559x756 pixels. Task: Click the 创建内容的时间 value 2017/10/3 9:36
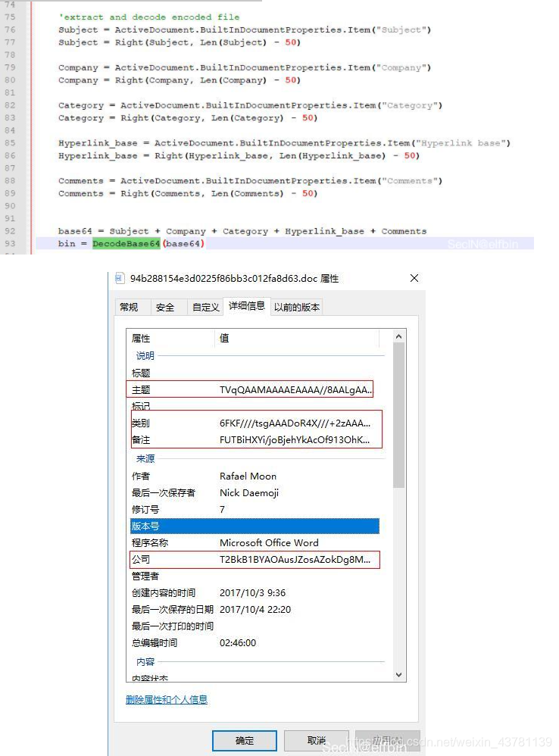(252, 592)
